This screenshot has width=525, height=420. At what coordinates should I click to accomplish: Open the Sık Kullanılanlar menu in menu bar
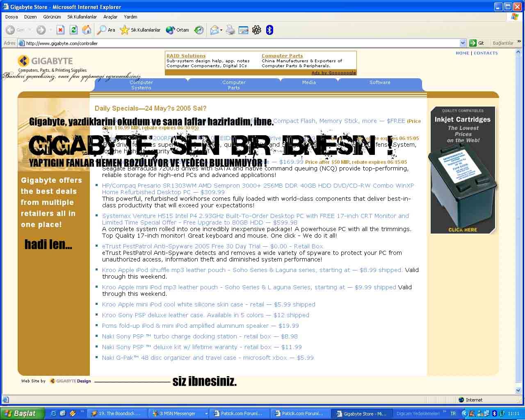tap(82, 17)
